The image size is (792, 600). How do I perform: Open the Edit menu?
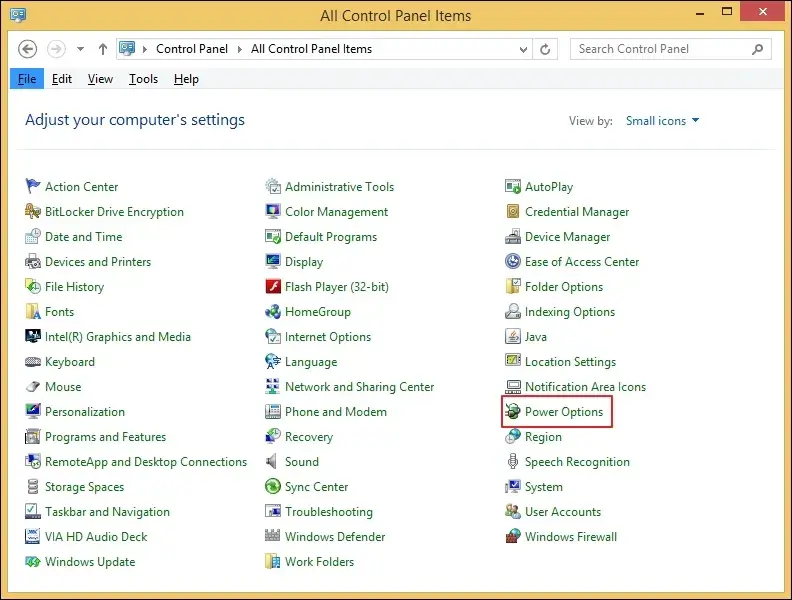(62, 79)
